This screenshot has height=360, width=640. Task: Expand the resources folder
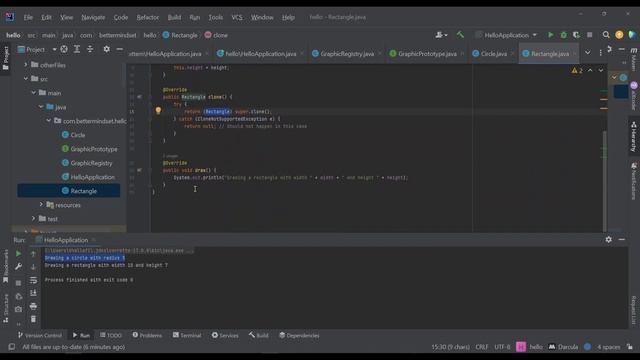click(x=41, y=204)
